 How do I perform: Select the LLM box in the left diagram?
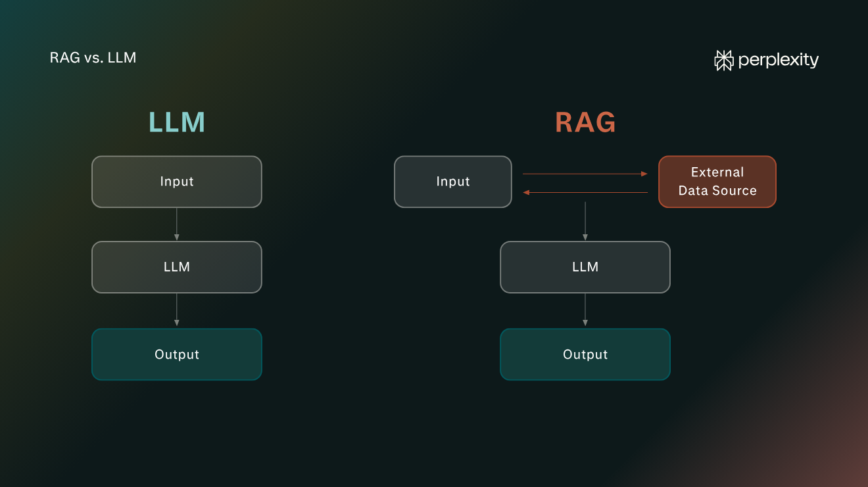click(x=177, y=267)
